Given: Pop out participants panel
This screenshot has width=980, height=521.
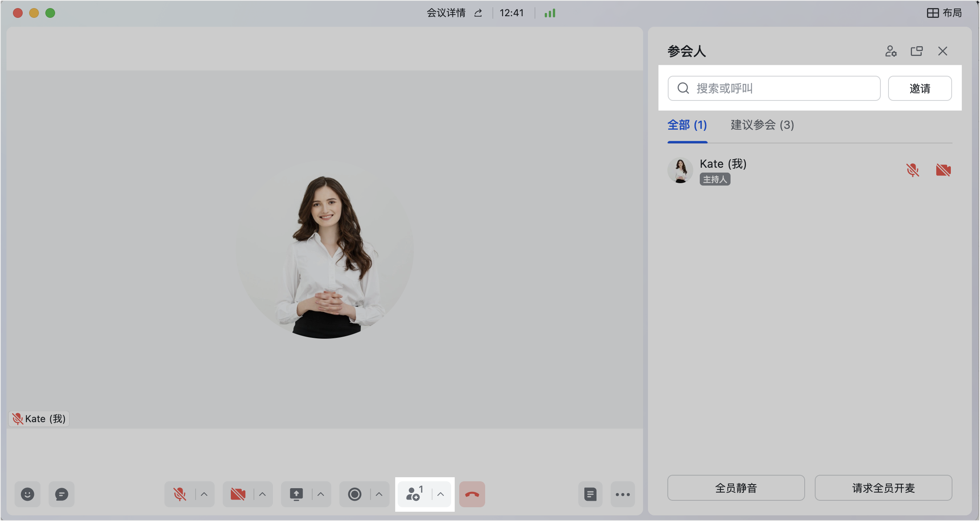Looking at the screenshot, I should point(917,51).
